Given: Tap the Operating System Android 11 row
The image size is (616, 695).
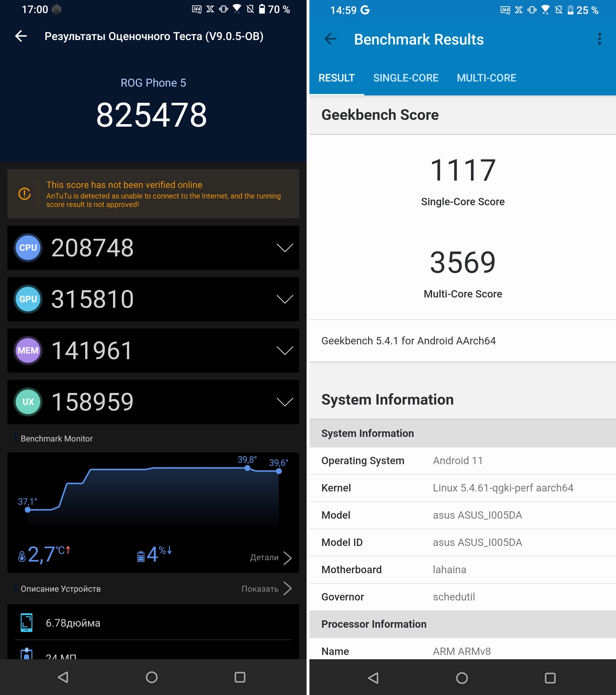Looking at the screenshot, I should 463,461.
